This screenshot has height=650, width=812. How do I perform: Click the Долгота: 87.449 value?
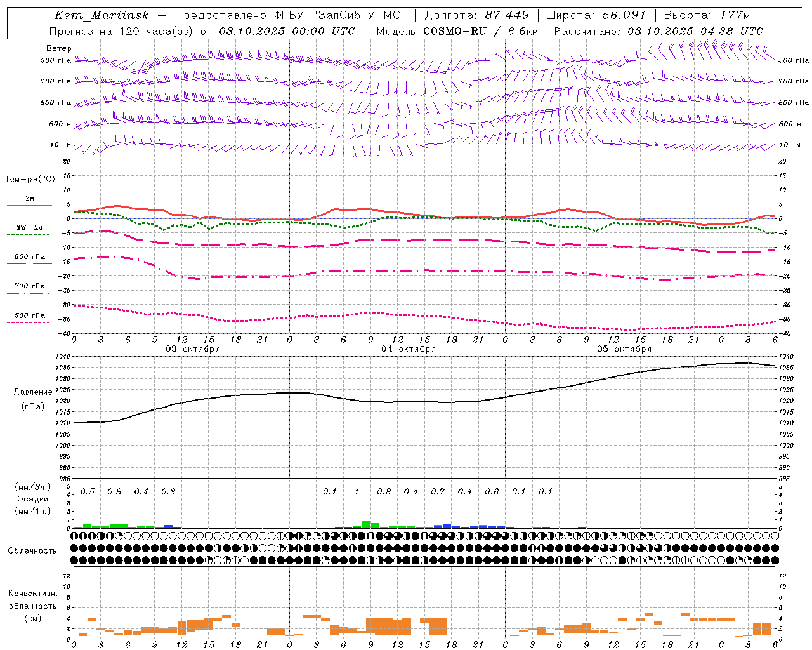point(476,15)
